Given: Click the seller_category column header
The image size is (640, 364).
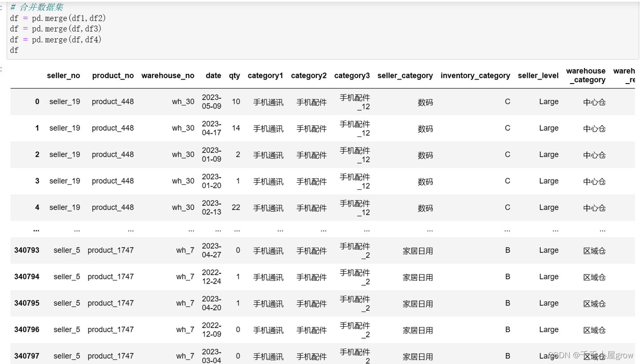Looking at the screenshot, I should 405,76.
